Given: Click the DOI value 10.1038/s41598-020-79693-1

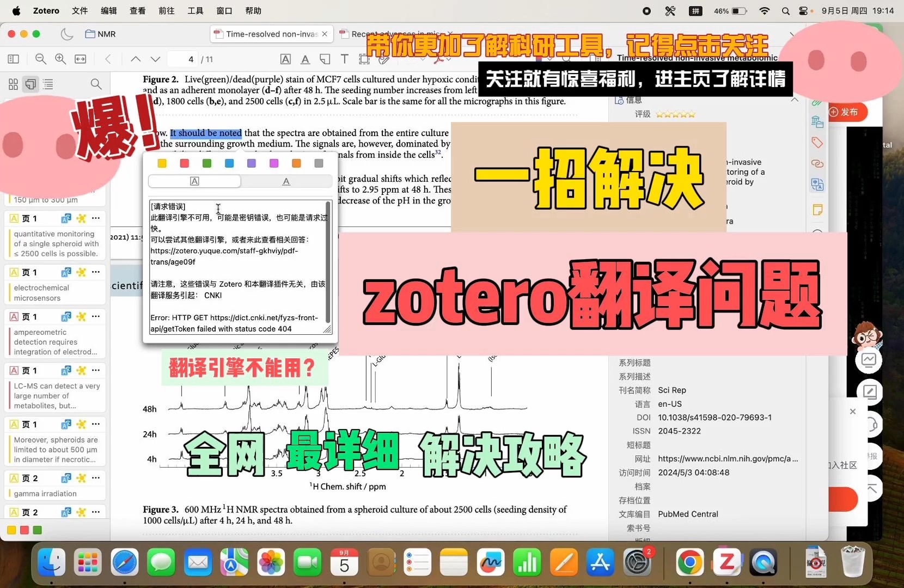Looking at the screenshot, I should click(x=714, y=418).
